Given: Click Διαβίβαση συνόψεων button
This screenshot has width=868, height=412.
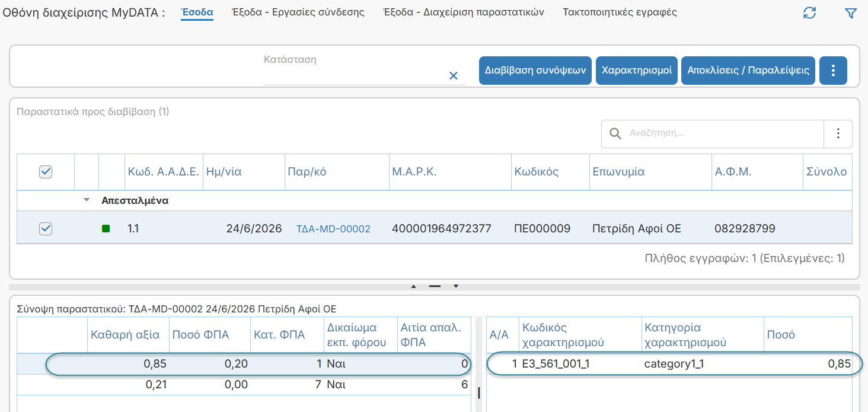Looking at the screenshot, I should click(x=535, y=71).
